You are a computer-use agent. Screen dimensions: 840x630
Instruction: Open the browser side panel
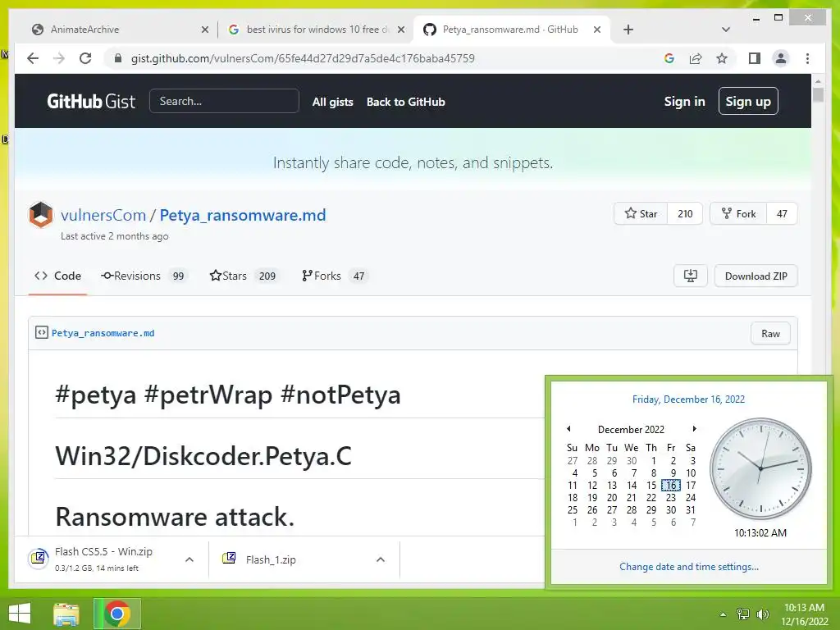(x=755, y=58)
